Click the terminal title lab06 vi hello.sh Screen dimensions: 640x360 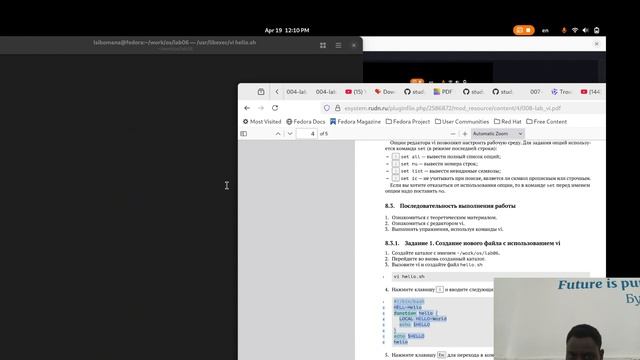pos(175,42)
